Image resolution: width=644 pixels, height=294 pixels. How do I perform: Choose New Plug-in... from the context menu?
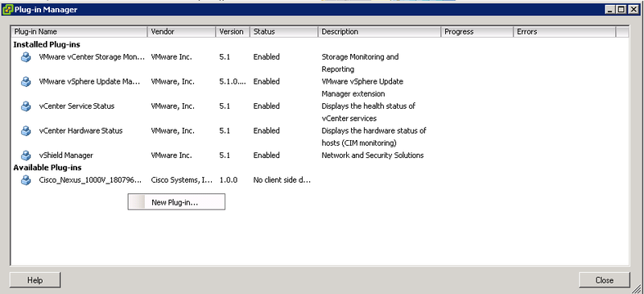176,202
